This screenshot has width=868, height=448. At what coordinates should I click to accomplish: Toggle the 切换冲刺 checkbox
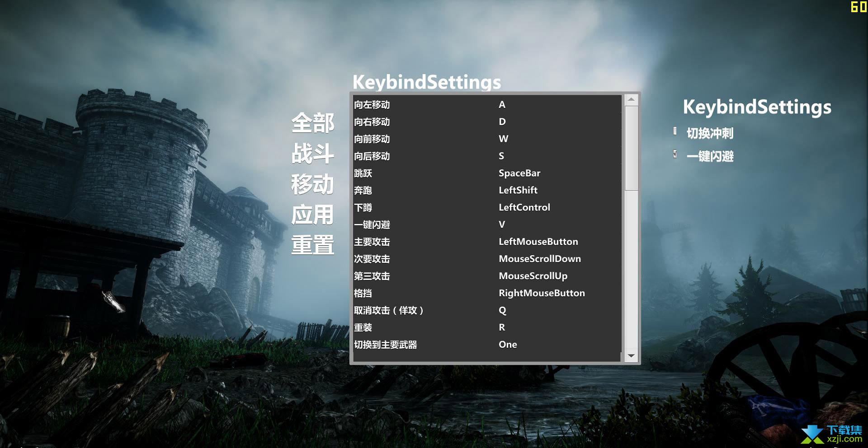[x=675, y=131]
